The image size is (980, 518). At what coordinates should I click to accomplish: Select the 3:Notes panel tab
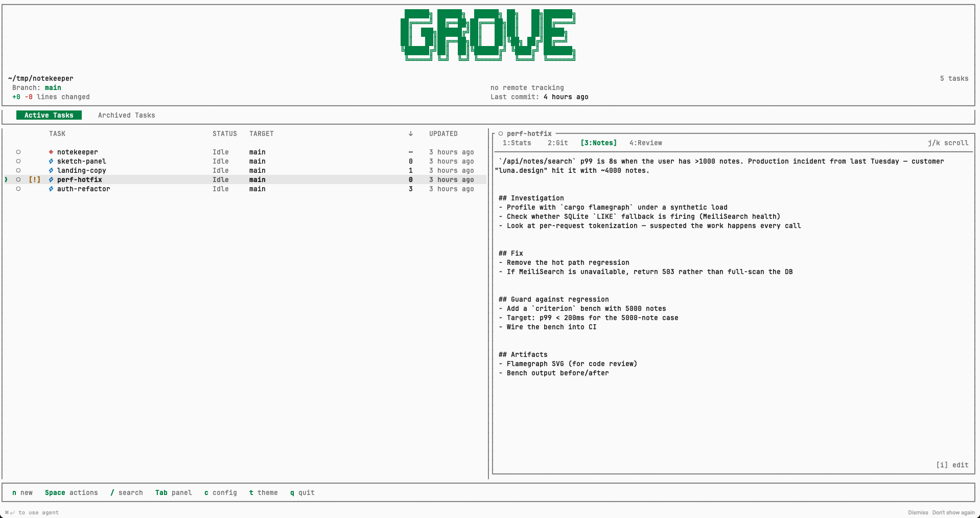(599, 143)
